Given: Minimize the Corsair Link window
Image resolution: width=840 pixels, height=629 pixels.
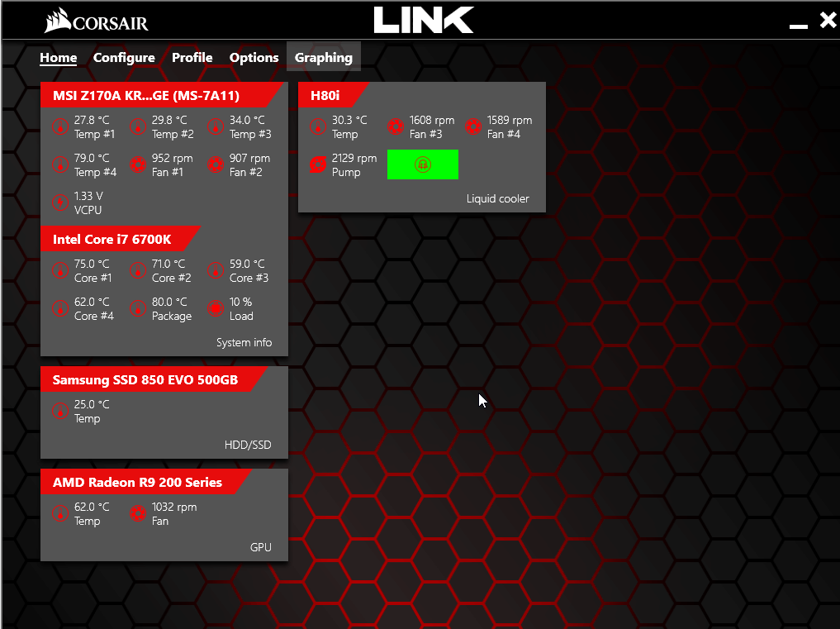Looking at the screenshot, I should [798, 25].
